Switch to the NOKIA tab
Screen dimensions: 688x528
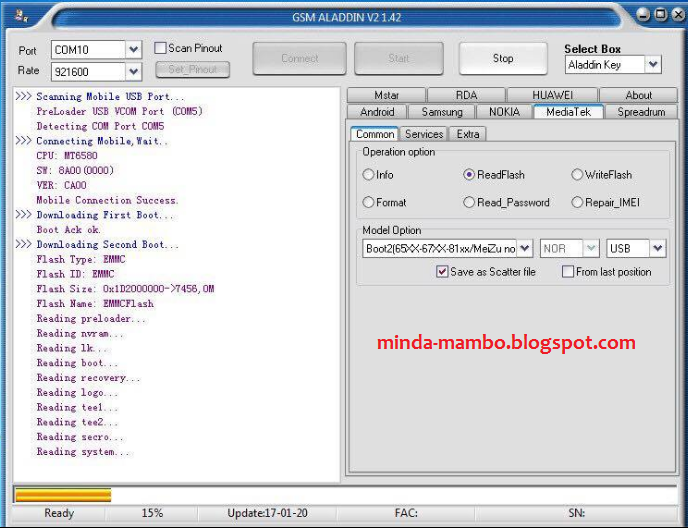(x=504, y=112)
